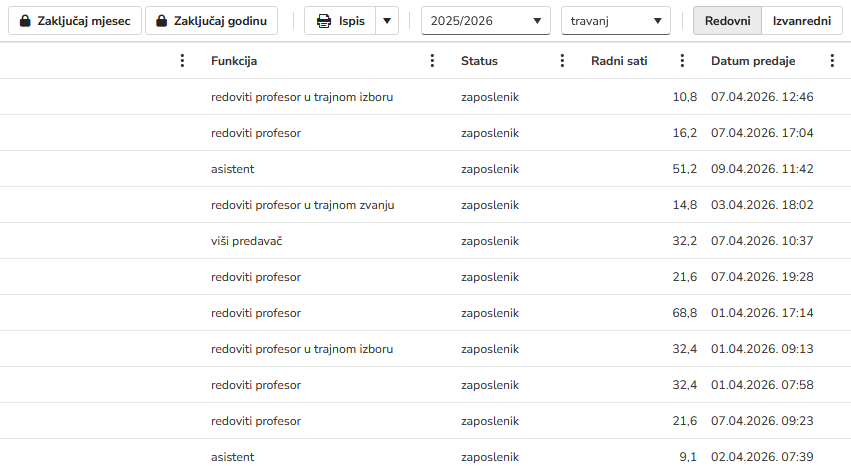Open the first column's three-dot menu
This screenshot has width=851, height=473.
pyautogui.click(x=182, y=61)
